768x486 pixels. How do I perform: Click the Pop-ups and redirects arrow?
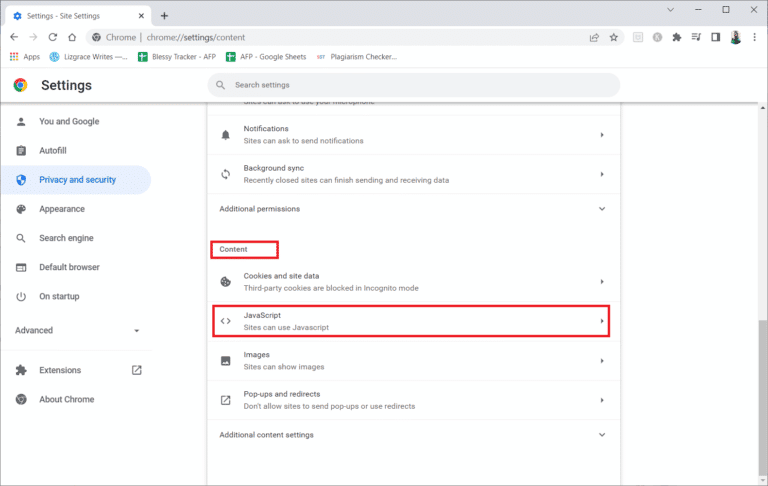pyautogui.click(x=602, y=400)
